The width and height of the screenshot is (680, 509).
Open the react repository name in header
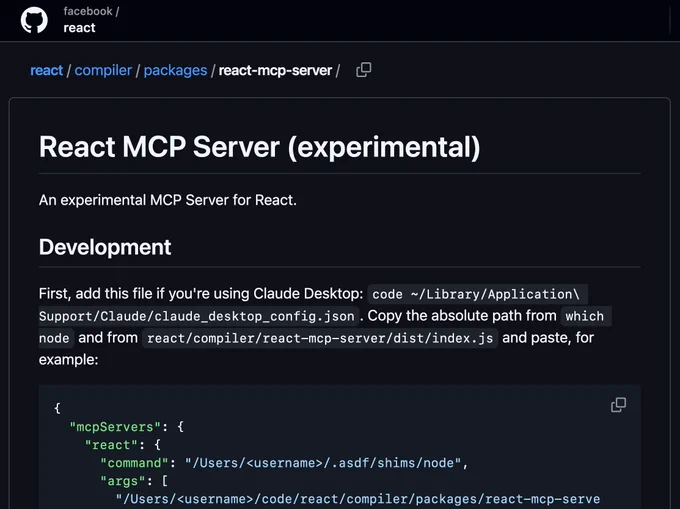click(79, 28)
